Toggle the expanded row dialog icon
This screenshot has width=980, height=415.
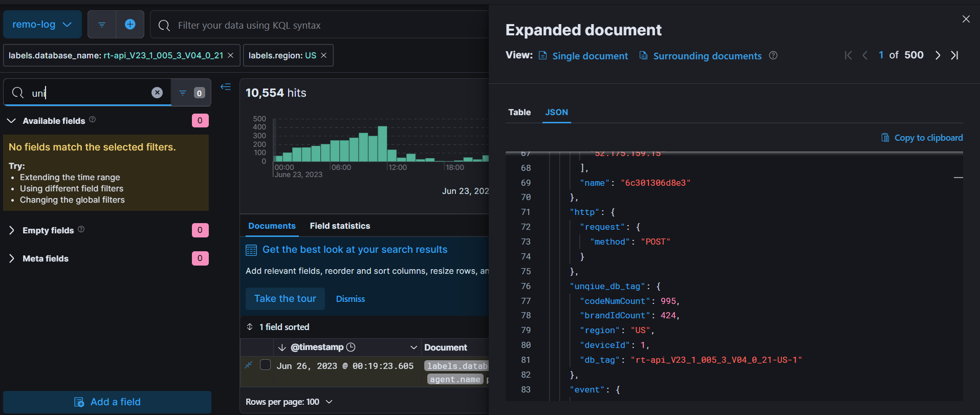249,365
